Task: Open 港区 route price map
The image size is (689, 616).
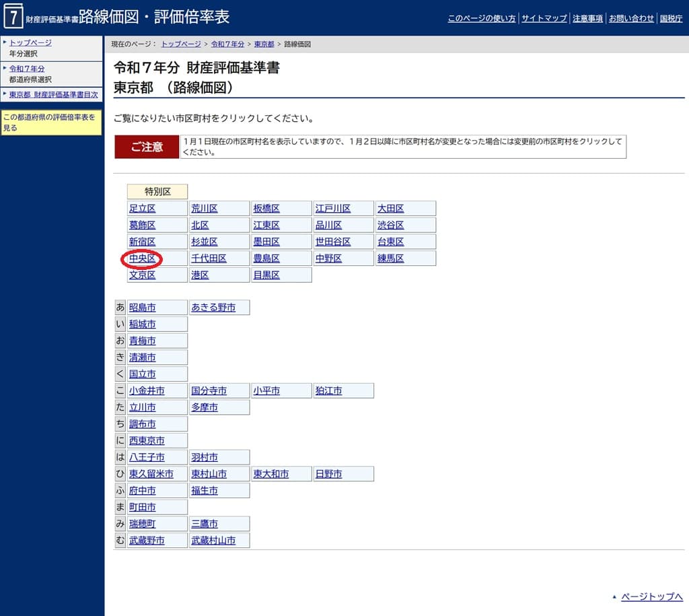Action: [x=200, y=275]
